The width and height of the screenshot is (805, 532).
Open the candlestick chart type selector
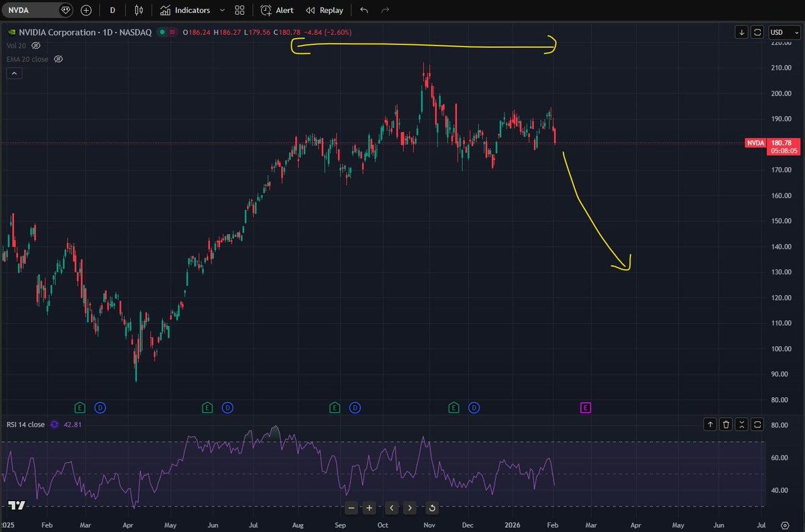pyautogui.click(x=139, y=10)
